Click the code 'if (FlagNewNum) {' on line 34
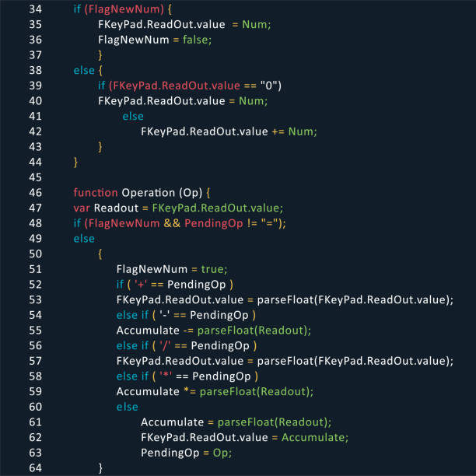Image resolution: width=476 pixels, height=476 pixels. (x=123, y=9)
